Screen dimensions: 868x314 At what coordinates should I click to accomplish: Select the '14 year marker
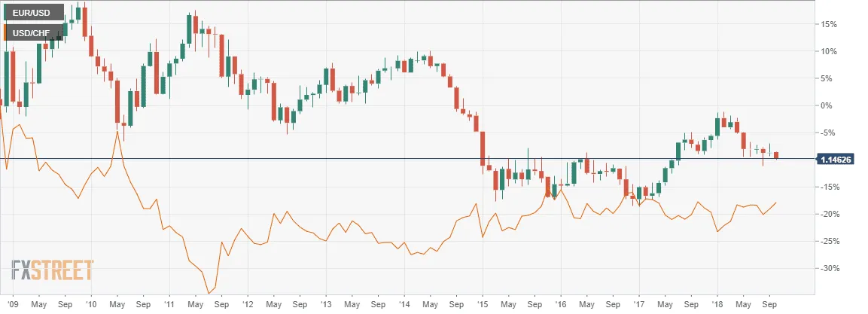404,305
